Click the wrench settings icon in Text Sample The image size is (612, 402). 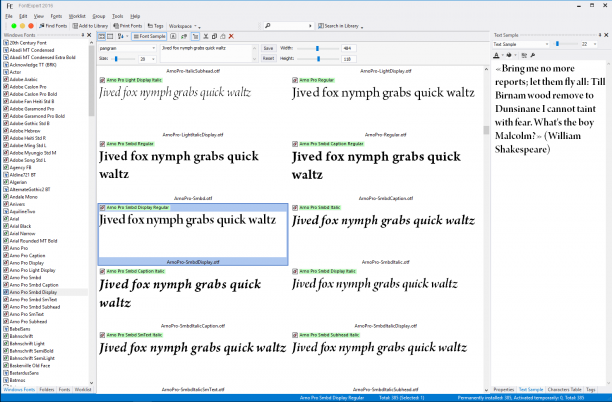[533, 55]
